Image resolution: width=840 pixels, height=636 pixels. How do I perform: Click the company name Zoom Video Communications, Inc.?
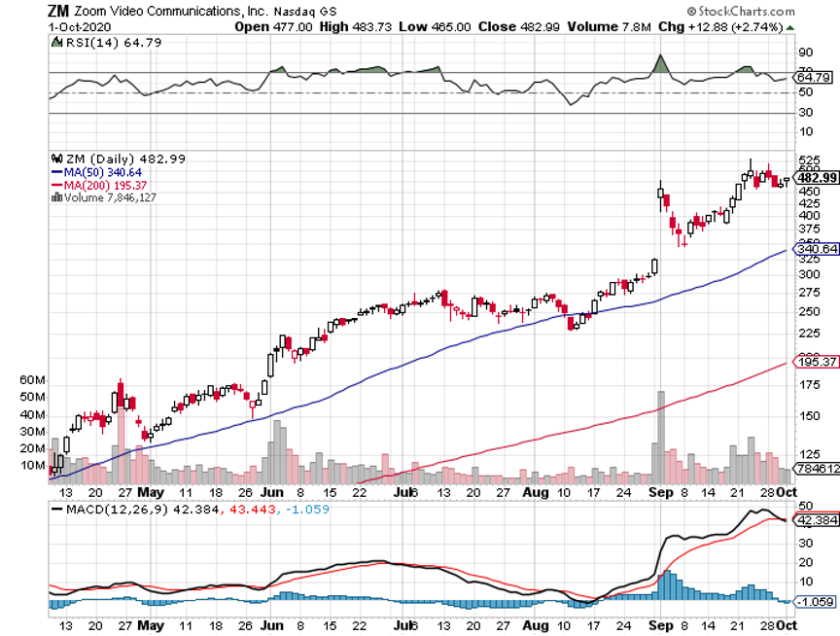(171, 12)
